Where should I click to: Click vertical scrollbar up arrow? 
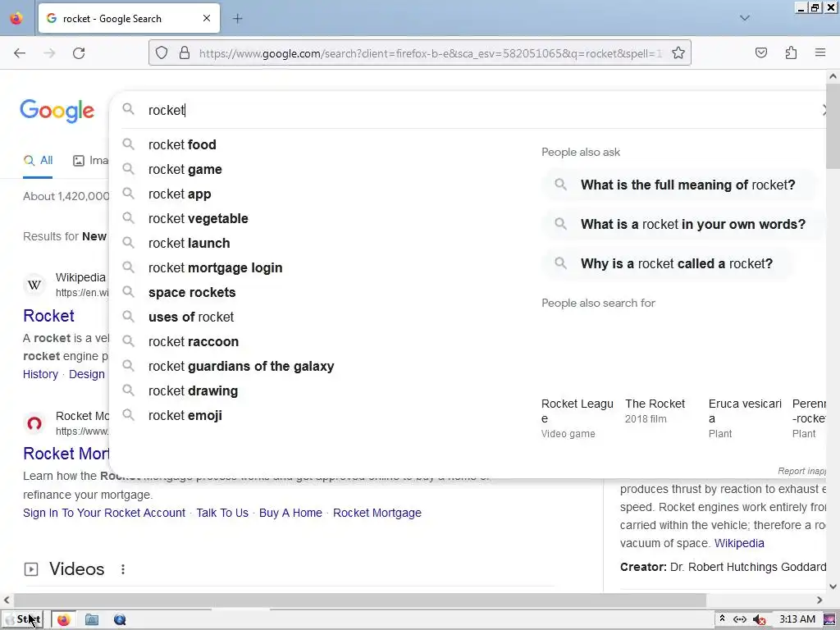833,76
